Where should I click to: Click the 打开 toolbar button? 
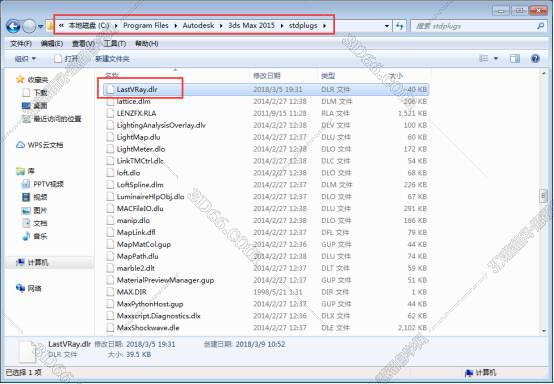point(67,59)
